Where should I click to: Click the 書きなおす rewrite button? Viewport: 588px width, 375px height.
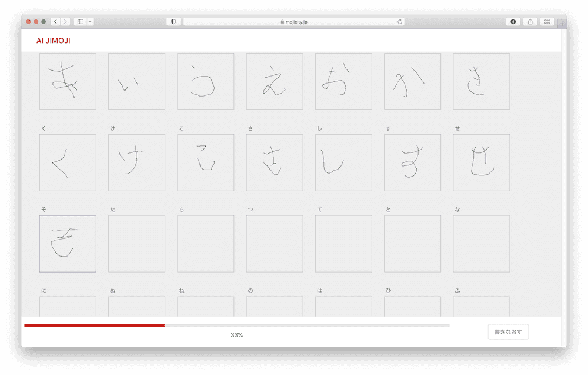point(508,332)
